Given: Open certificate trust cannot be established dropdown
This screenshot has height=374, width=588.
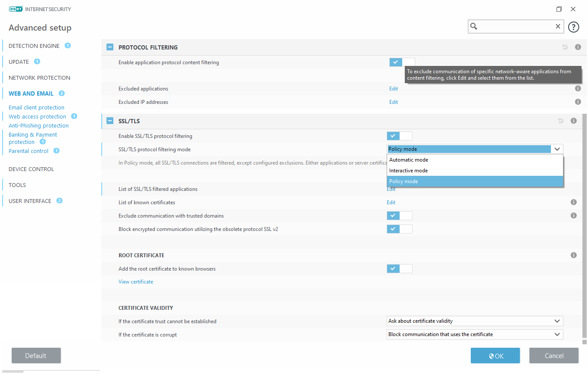Looking at the screenshot, I should pyautogui.click(x=475, y=321).
